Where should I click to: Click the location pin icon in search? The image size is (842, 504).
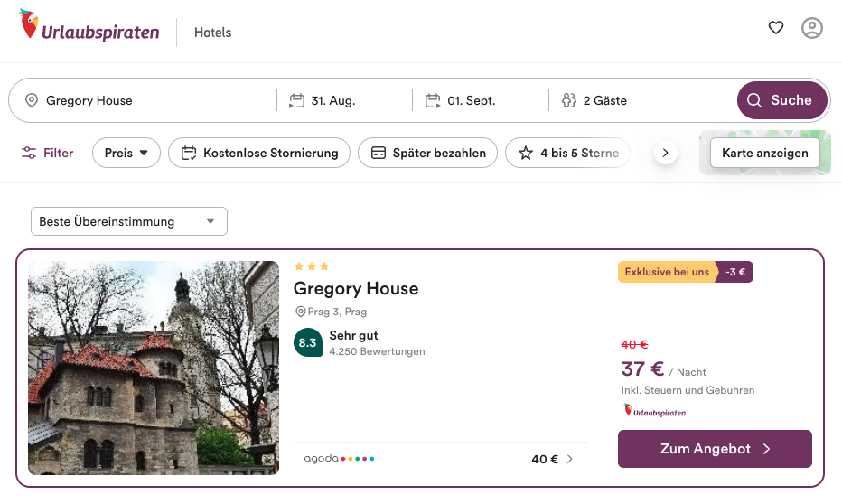[x=32, y=100]
